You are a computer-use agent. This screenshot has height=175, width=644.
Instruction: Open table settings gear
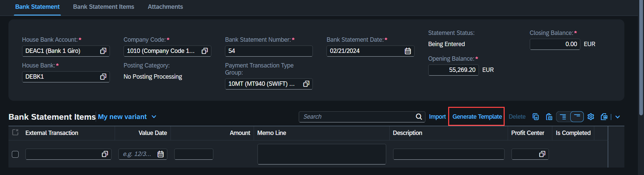[x=591, y=117]
